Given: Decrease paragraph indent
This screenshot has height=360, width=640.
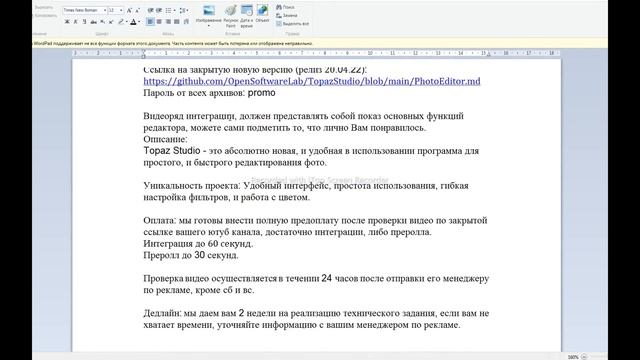Looking at the screenshot, I should tap(150, 10).
